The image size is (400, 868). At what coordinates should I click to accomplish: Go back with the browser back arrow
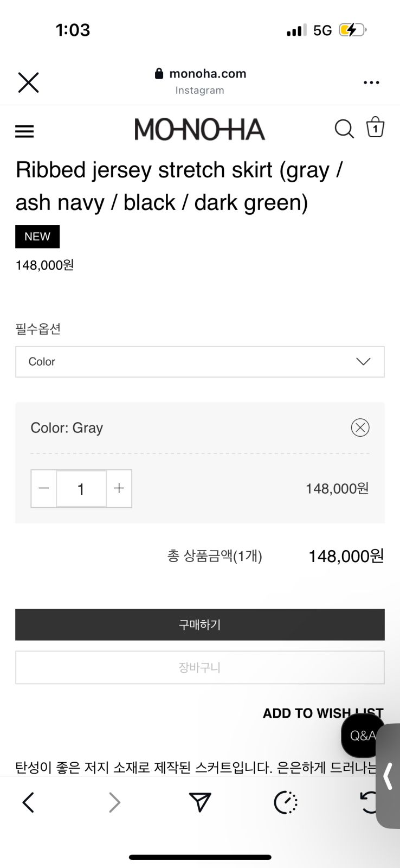point(28,802)
